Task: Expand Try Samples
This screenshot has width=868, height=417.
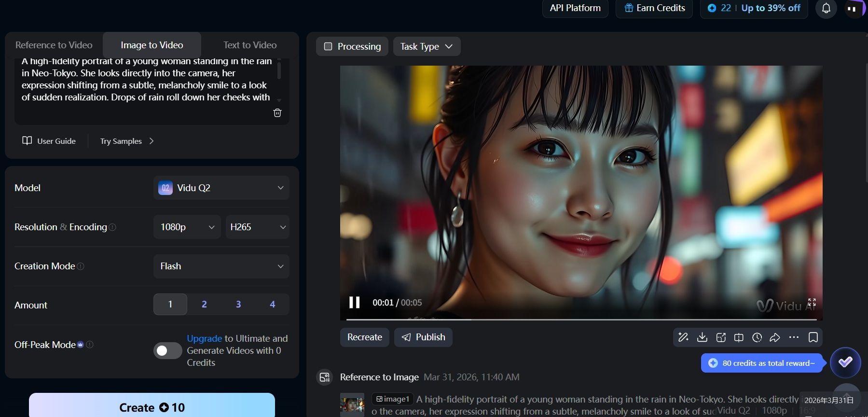Action: 127,141
